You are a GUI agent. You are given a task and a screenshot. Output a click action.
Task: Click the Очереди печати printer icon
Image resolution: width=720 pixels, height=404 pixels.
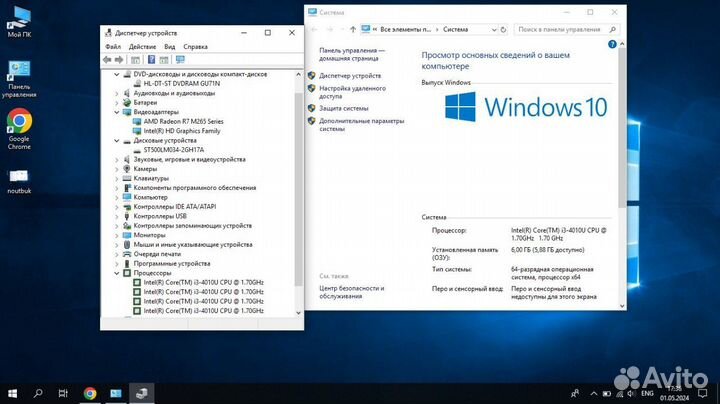[x=127, y=254]
